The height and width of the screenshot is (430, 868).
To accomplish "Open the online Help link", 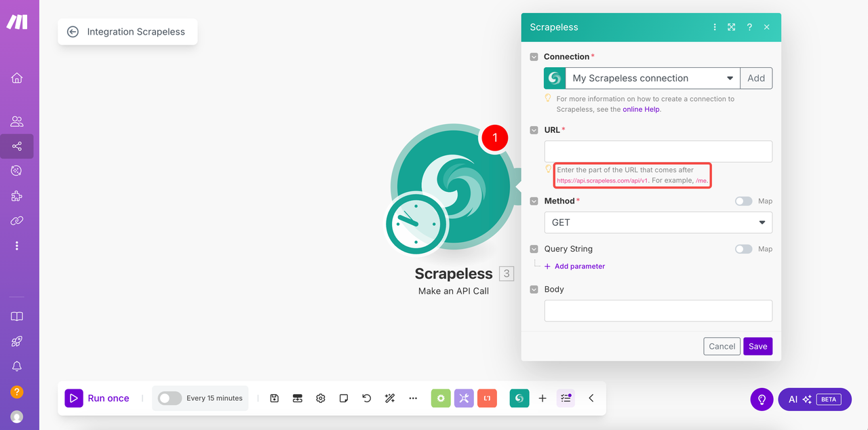I will pos(641,109).
